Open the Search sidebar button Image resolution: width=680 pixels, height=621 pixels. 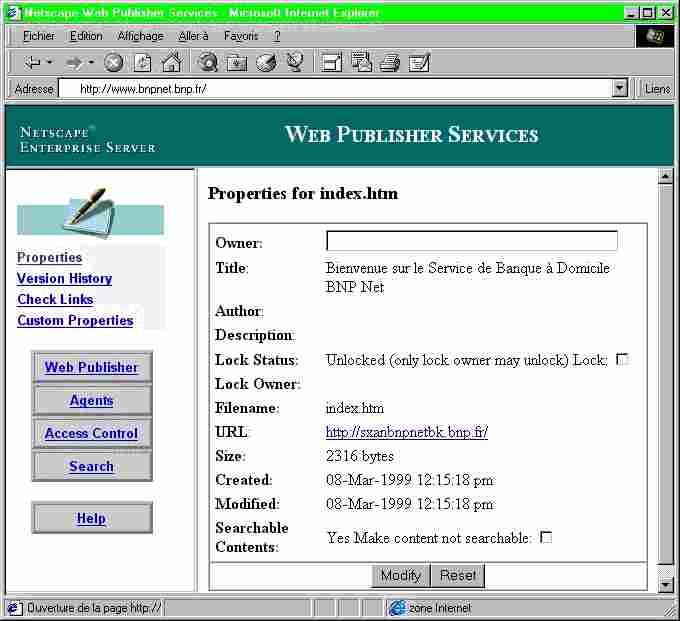tap(92, 466)
